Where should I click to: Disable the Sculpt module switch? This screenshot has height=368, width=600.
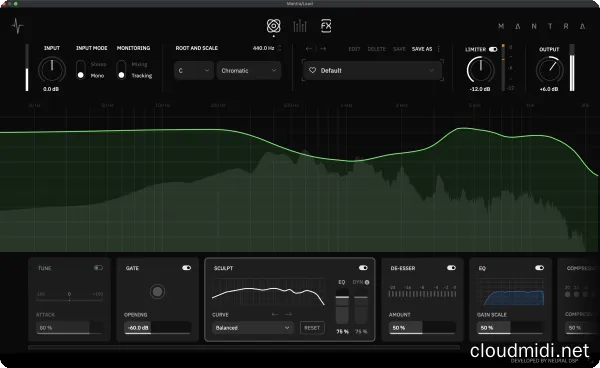point(363,268)
